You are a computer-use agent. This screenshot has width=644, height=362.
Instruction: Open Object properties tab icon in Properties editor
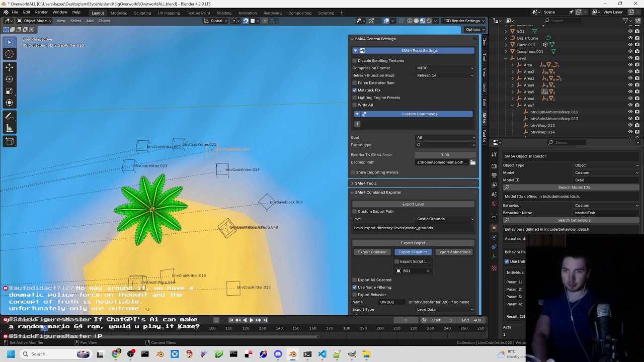494,228
